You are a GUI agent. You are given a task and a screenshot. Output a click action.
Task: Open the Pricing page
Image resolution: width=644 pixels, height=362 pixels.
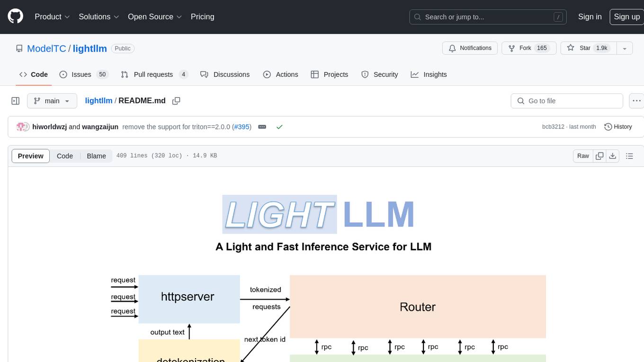(x=202, y=17)
